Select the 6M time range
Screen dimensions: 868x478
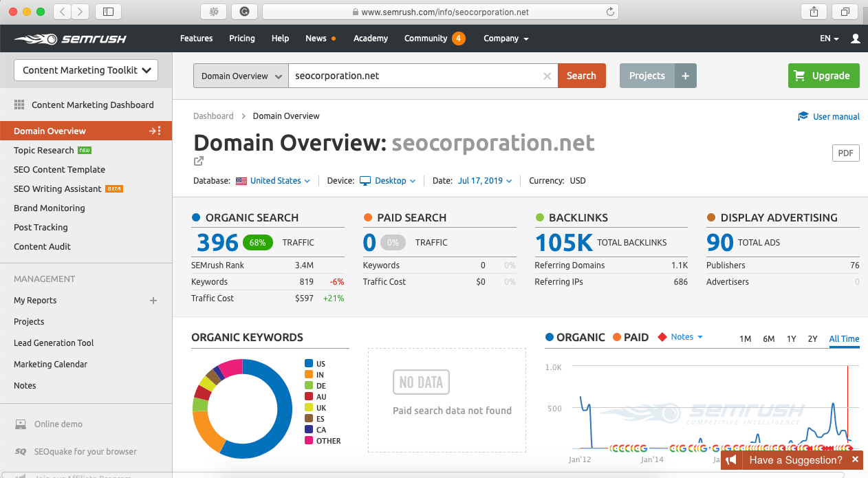pyautogui.click(x=769, y=339)
